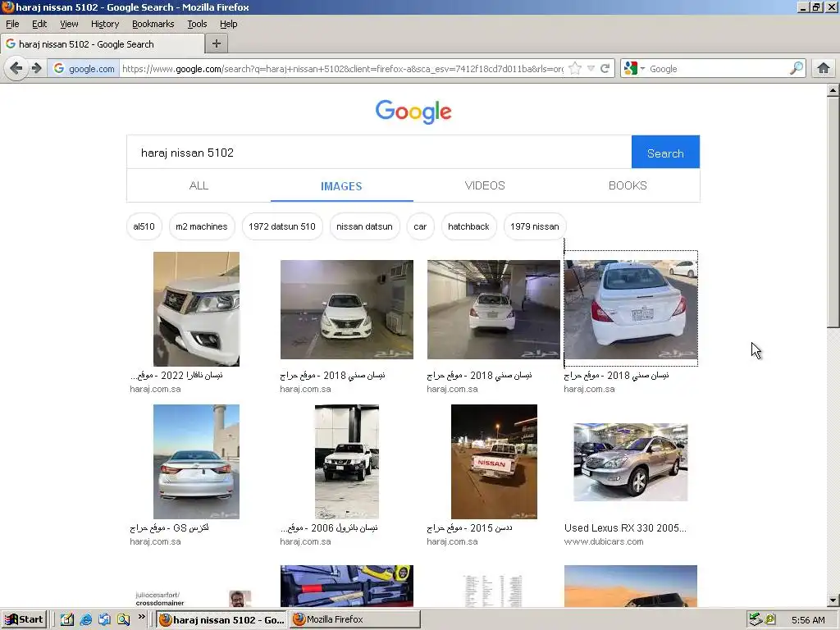The image size is (840, 630).
Task: Filter results by the hatchback chip
Action: click(x=468, y=226)
